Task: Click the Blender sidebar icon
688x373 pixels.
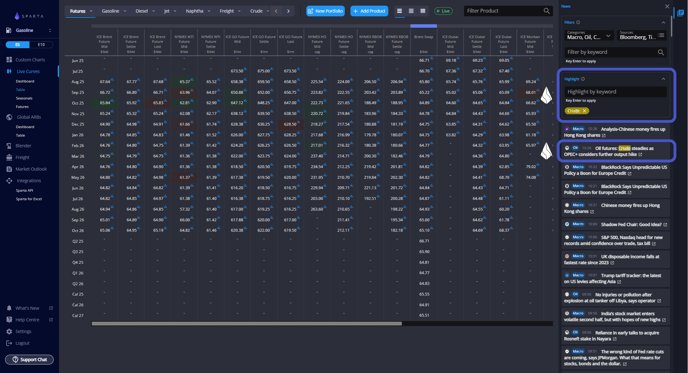Action: 9,146
